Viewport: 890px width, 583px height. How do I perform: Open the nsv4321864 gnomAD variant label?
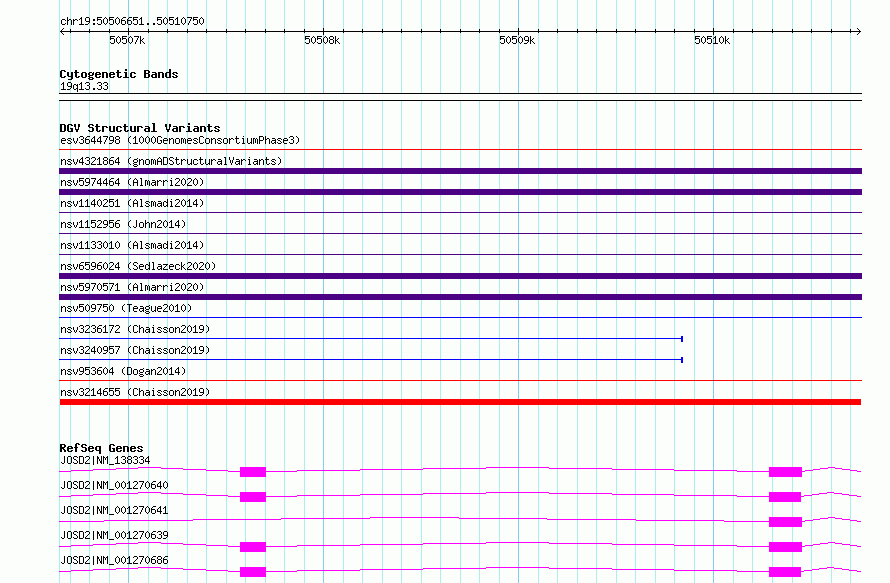click(x=171, y=161)
